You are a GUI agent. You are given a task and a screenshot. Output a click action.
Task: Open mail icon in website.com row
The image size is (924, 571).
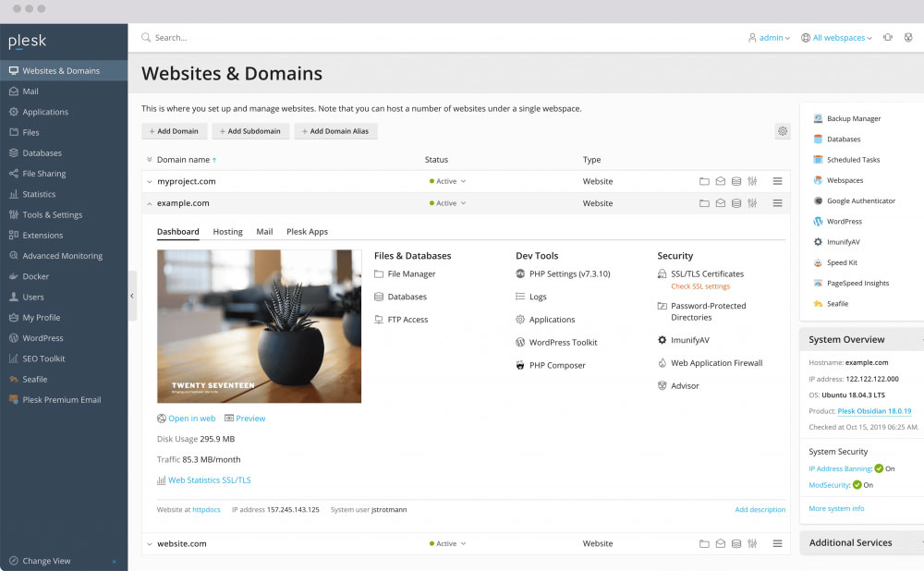point(720,544)
